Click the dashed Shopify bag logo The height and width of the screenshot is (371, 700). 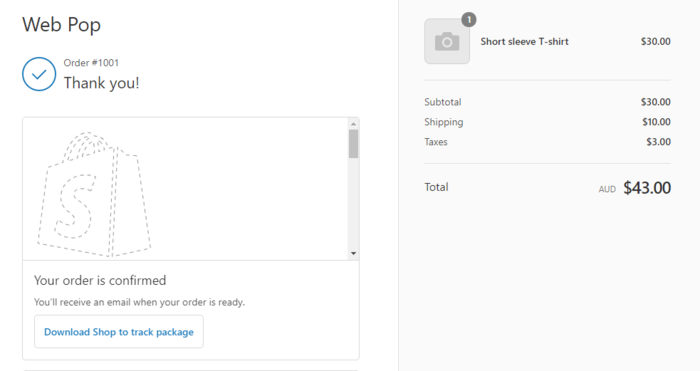(94, 194)
